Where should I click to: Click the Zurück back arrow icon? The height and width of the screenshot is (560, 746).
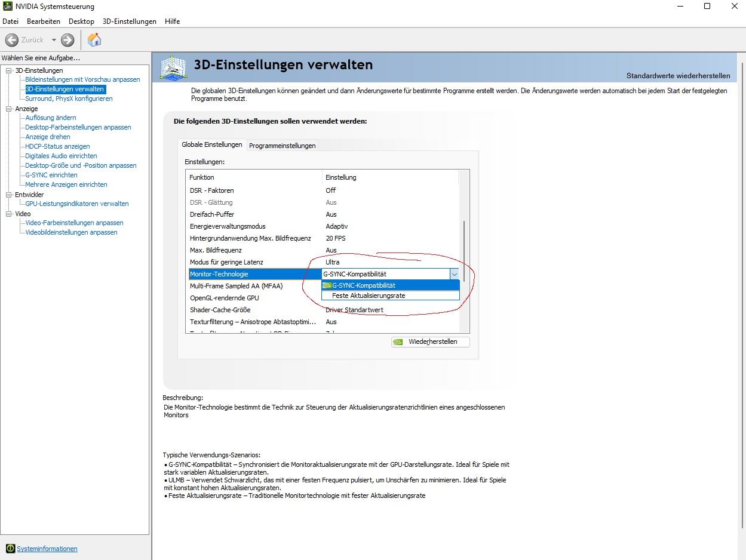click(x=11, y=40)
